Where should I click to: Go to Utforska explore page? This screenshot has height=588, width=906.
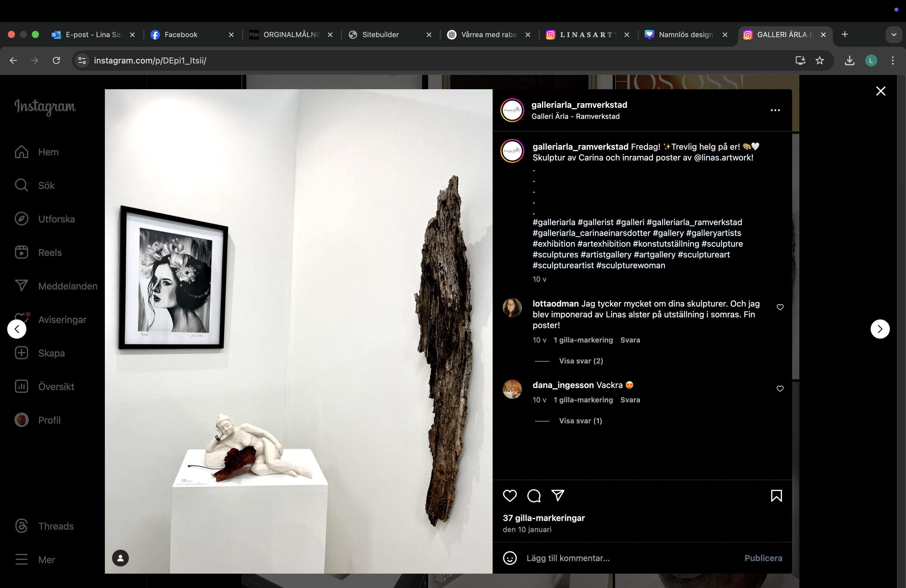tap(45, 219)
